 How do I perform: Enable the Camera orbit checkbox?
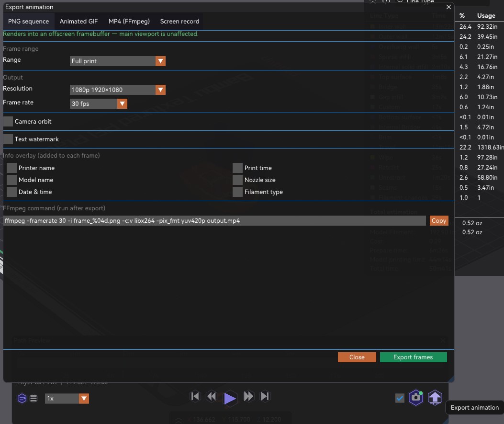tap(8, 122)
